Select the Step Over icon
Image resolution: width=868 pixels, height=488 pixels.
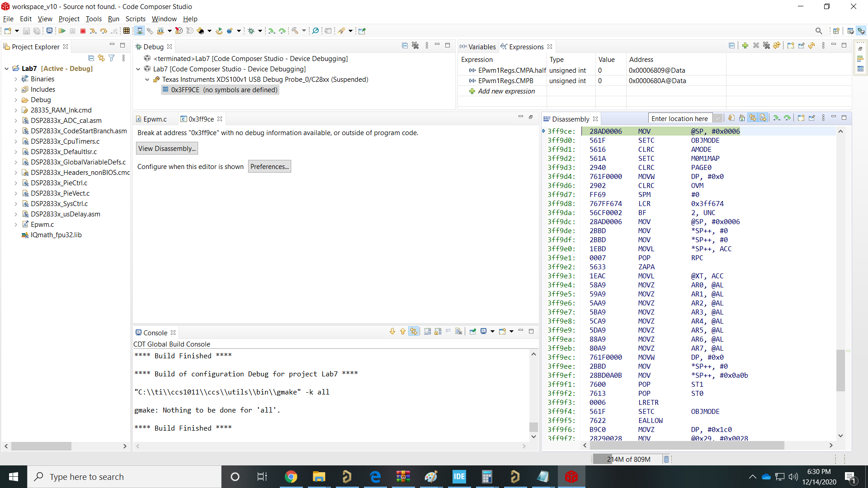click(104, 31)
